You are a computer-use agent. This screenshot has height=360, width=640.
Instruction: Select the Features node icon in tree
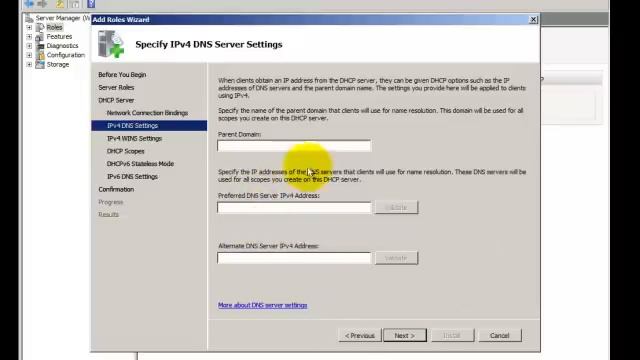click(x=40, y=37)
